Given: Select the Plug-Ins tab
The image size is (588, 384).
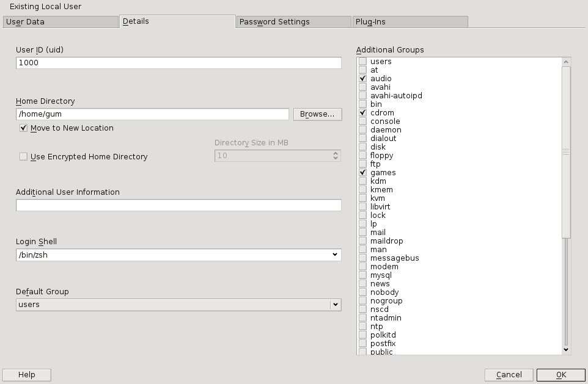Looking at the screenshot, I should coord(410,22).
